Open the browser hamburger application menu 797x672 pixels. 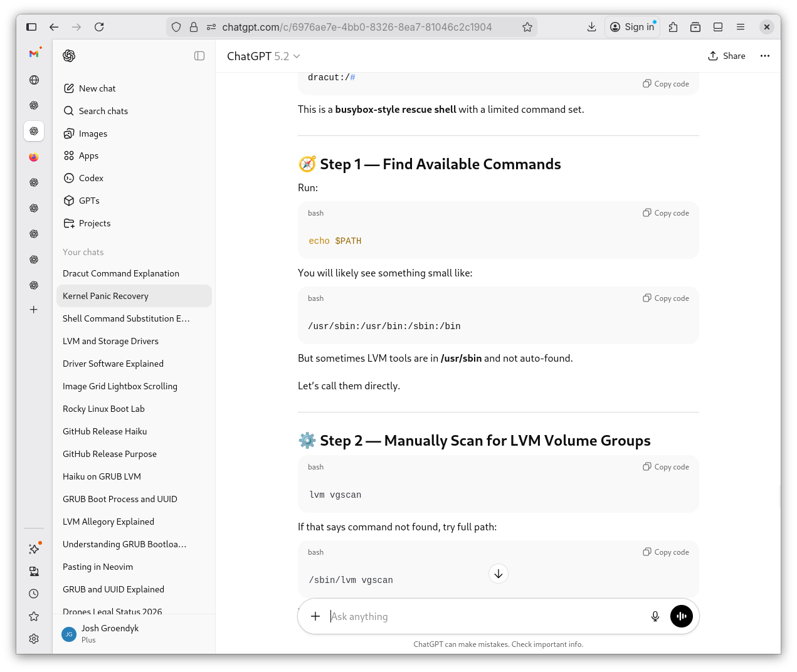[x=741, y=27]
